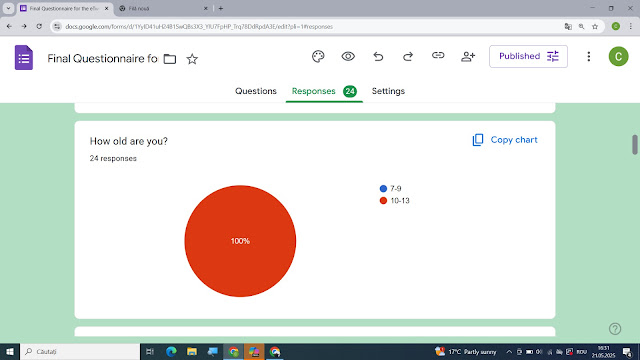Switch to the second browser tab
This screenshot has height=360, width=640.
pyautogui.click(x=163, y=8)
